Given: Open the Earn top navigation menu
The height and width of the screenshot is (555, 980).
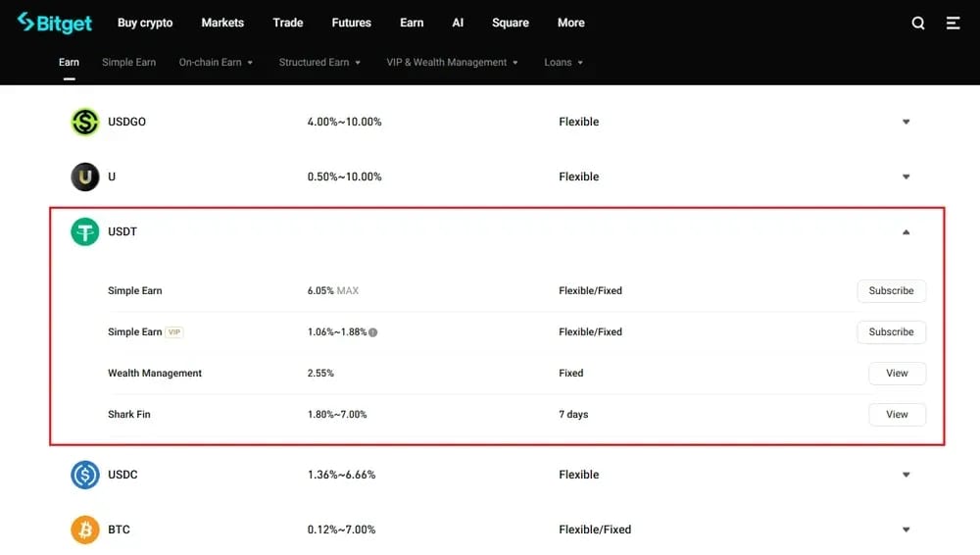Looking at the screenshot, I should point(412,23).
